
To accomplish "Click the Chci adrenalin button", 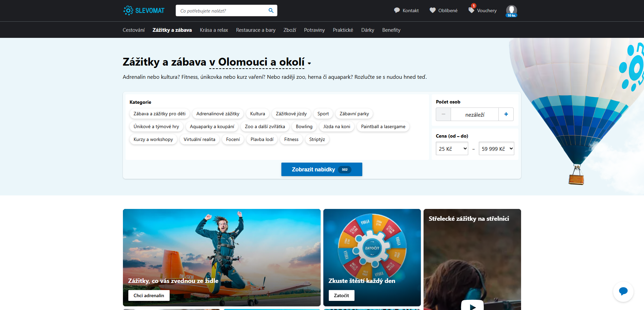I will point(149,295).
